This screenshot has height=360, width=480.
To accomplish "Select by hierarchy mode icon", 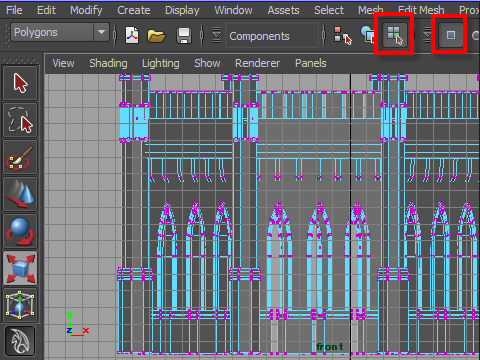I will pos(342,36).
